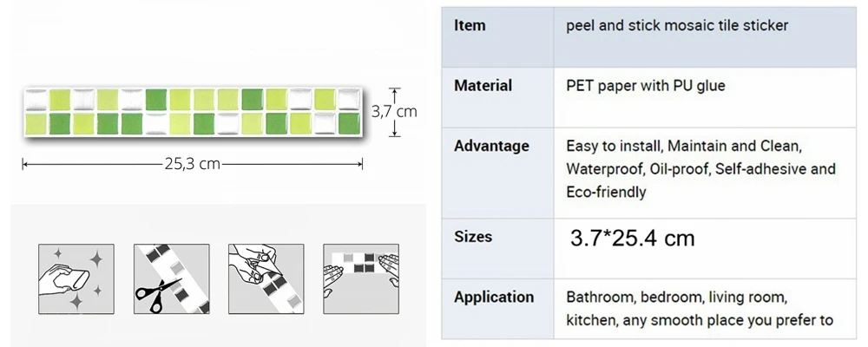Click the 25,3 cm width dimension line
The height and width of the screenshot is (347, 868).
point(192,164)
